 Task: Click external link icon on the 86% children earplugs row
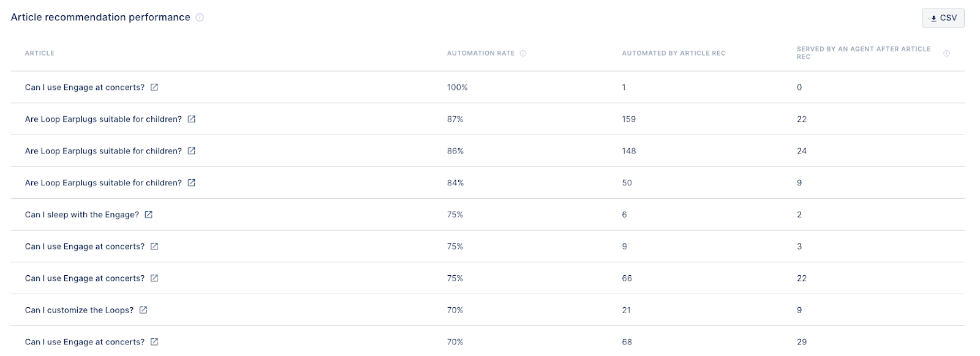(x=191, y=151)
